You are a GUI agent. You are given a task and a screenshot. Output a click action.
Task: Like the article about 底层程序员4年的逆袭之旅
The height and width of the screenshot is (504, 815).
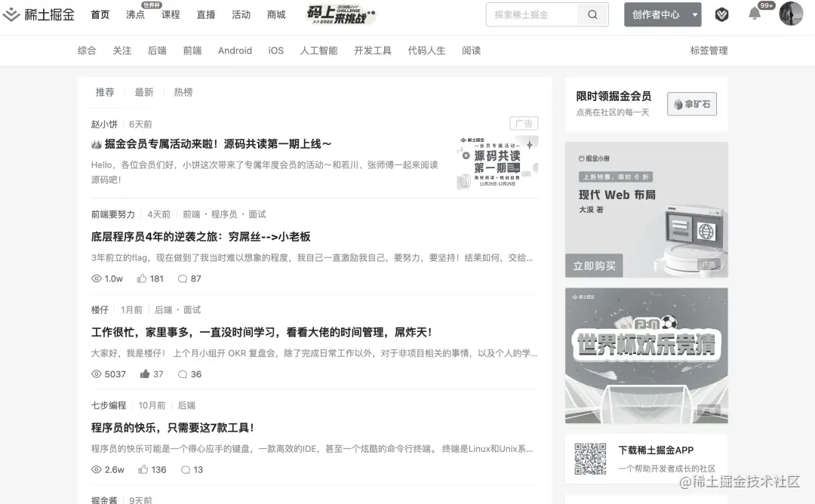pos(141,278)
